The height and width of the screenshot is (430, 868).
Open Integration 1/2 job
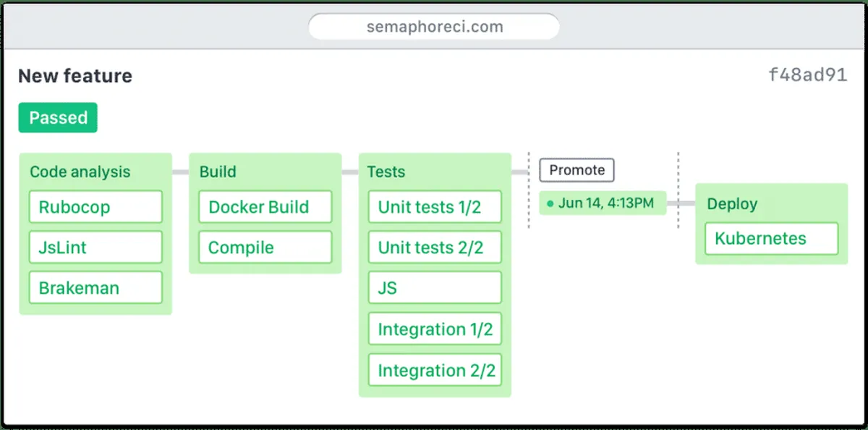coord(435,329)
